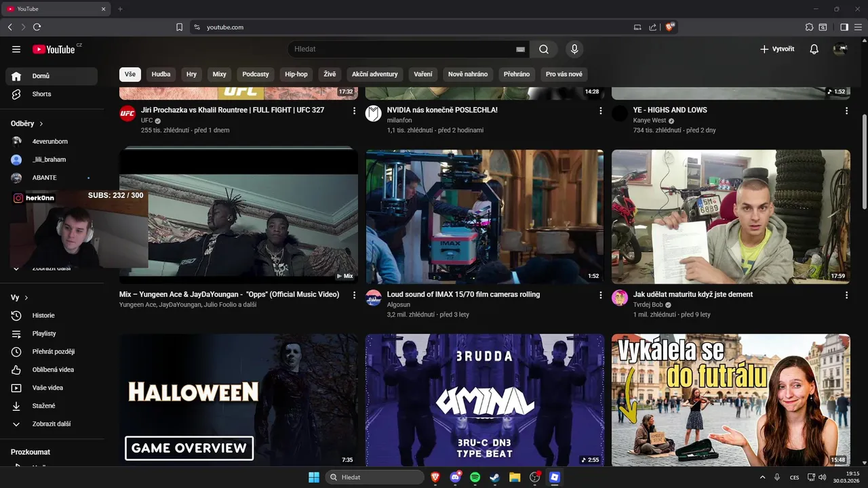Select the Hip-hop filter chip
Image resolution: width=868 pixels, height=488 pixels.
(296, 74)
